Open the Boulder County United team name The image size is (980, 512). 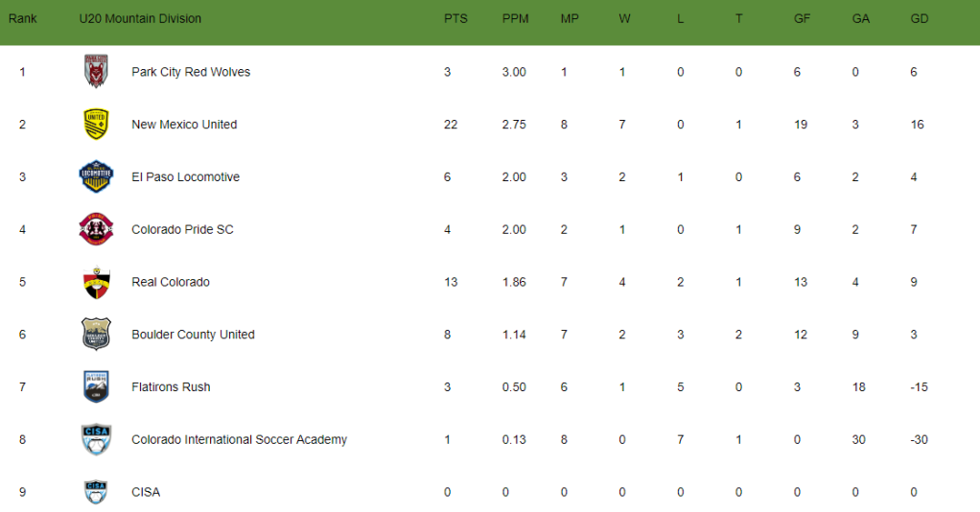coord(193,335)
